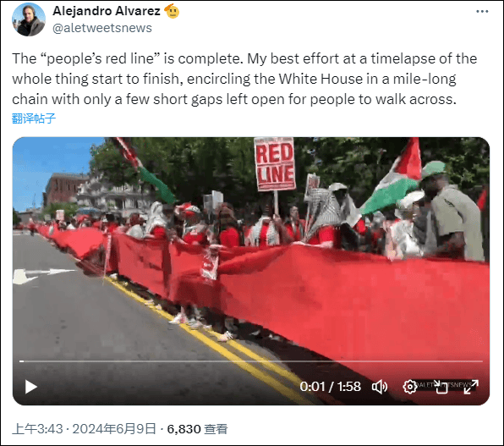Click the 翻译帖子 translate post link
504x446 pixels.
[34, 118]
